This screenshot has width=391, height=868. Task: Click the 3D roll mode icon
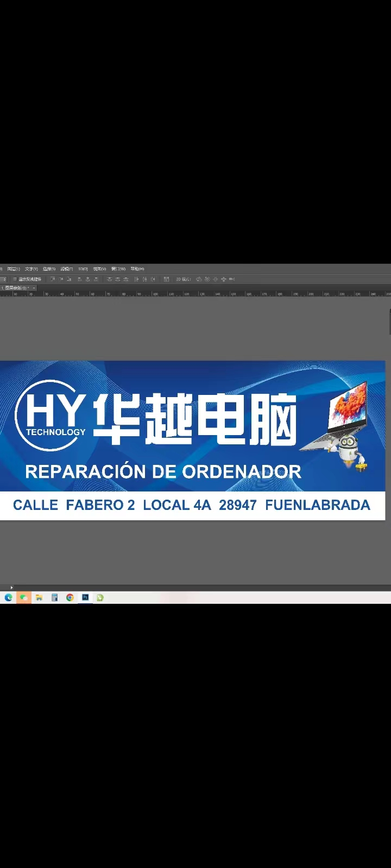point(207,279)
